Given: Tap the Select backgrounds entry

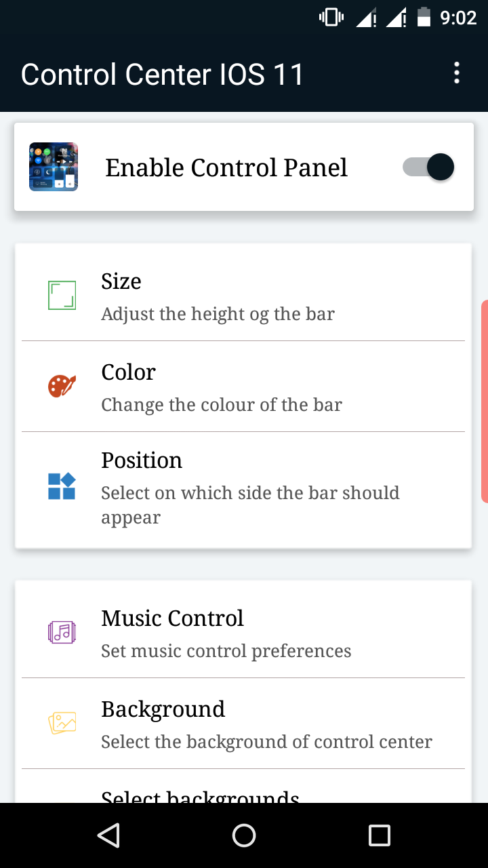Looking at the screenshot, I should (201, 795).
